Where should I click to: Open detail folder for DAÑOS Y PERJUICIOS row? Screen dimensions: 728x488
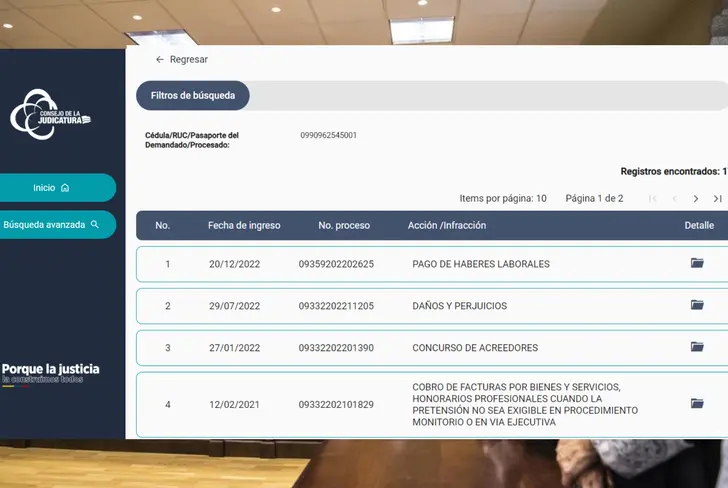tap(697, 305)
